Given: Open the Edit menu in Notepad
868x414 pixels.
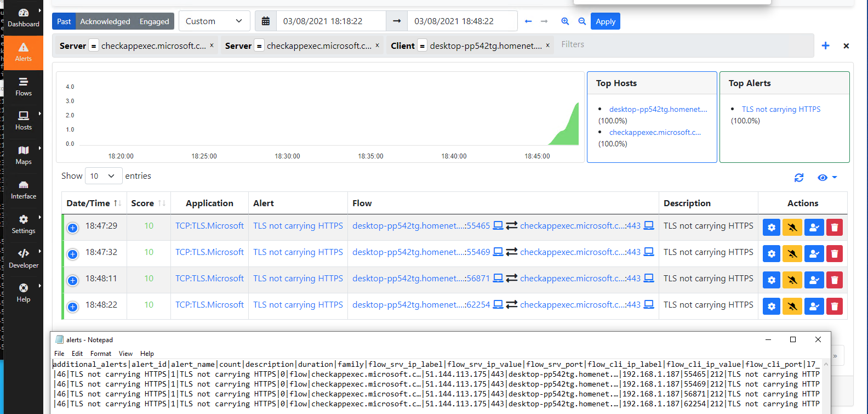Looking at the screenshot, I should coord(77,354).
